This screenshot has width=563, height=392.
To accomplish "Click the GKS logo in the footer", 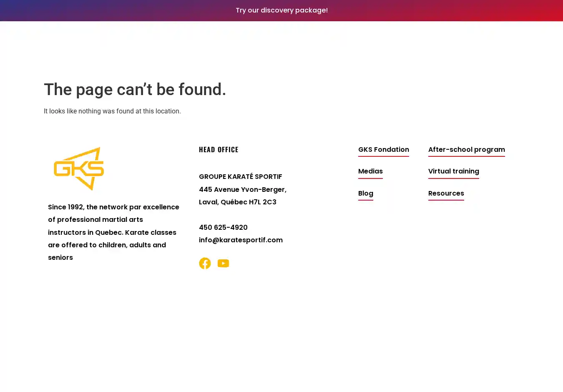I will coord(79,168).
